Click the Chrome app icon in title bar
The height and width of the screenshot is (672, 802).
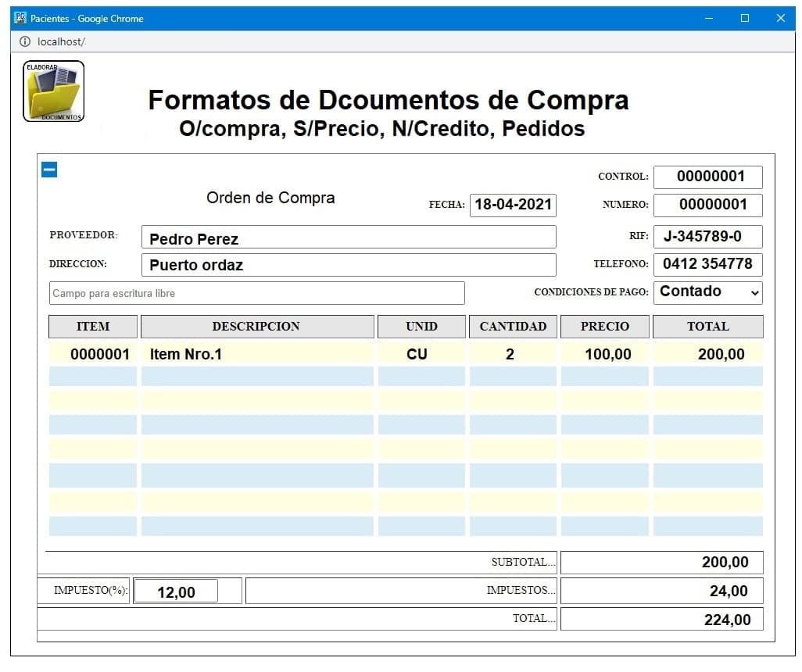tap(20, 19)
